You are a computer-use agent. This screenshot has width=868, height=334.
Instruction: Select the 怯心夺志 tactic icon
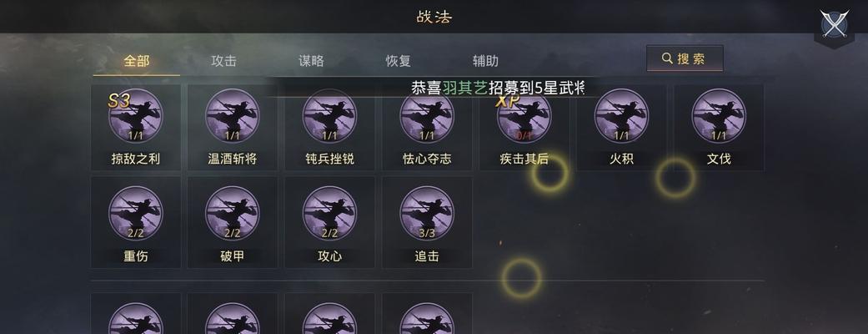pyautogui.click(x=427, y=116)
